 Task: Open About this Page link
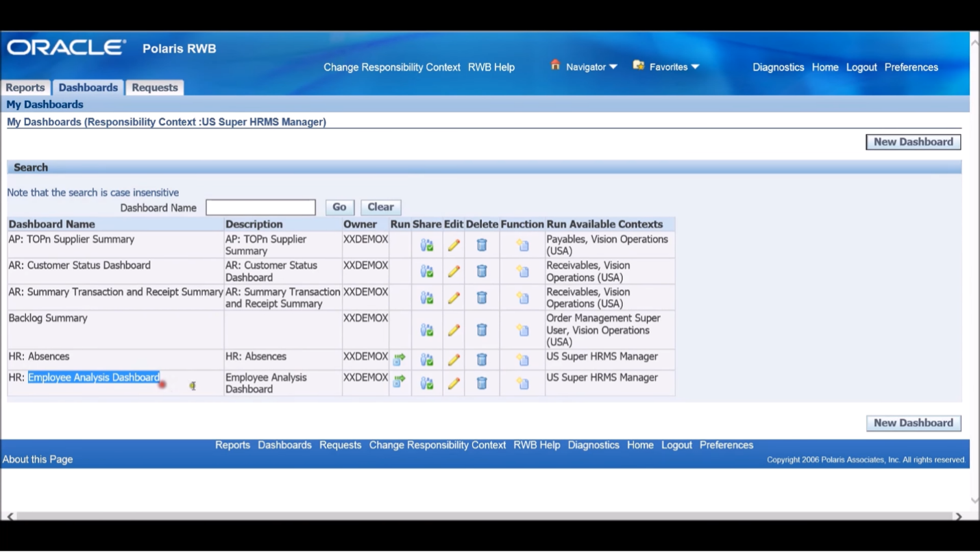38,459
